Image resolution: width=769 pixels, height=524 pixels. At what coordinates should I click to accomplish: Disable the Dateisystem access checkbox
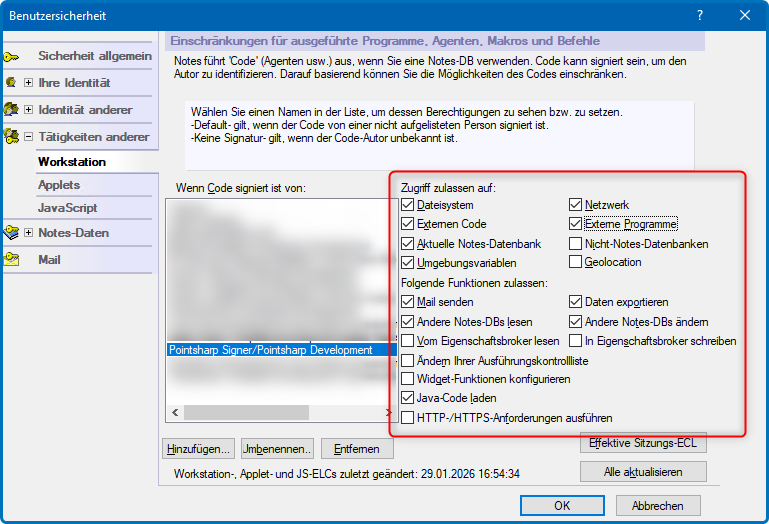(407, 205)
